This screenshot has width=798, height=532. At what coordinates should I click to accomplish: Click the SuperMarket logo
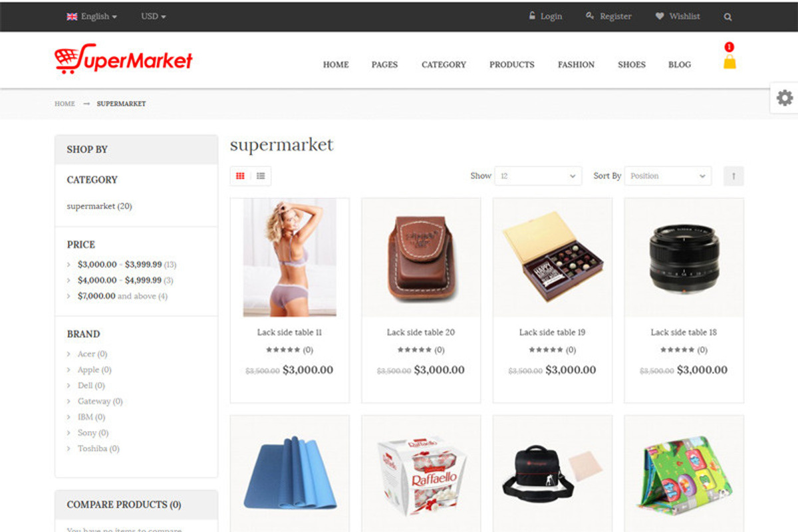[124, 59]
